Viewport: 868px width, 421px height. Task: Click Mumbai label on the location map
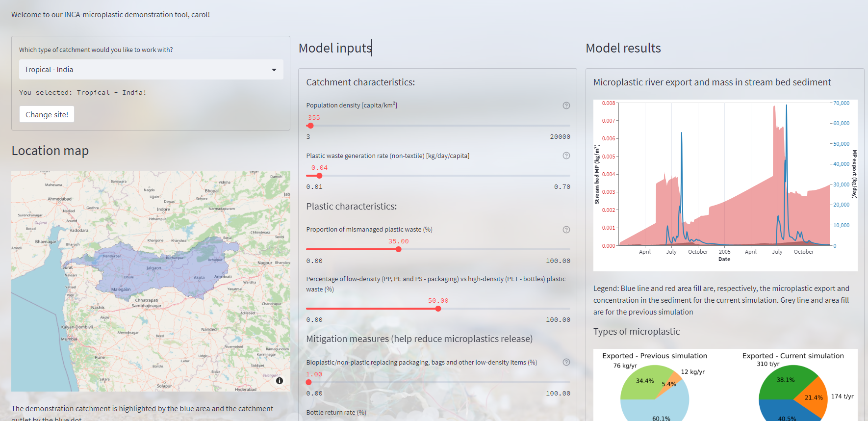(69, 339)
